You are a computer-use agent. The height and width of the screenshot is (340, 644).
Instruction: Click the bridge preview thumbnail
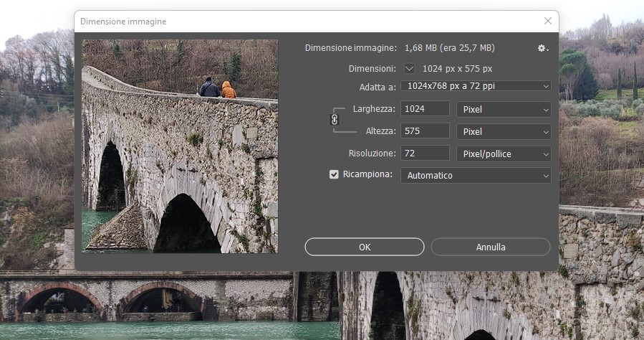(180, 146)
